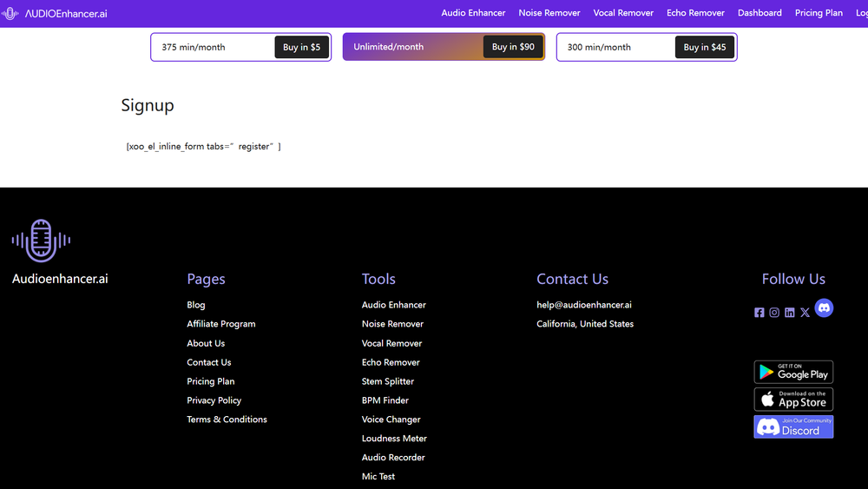
Task: Go to Dashboard in top navigation
Action: [759, 13]
